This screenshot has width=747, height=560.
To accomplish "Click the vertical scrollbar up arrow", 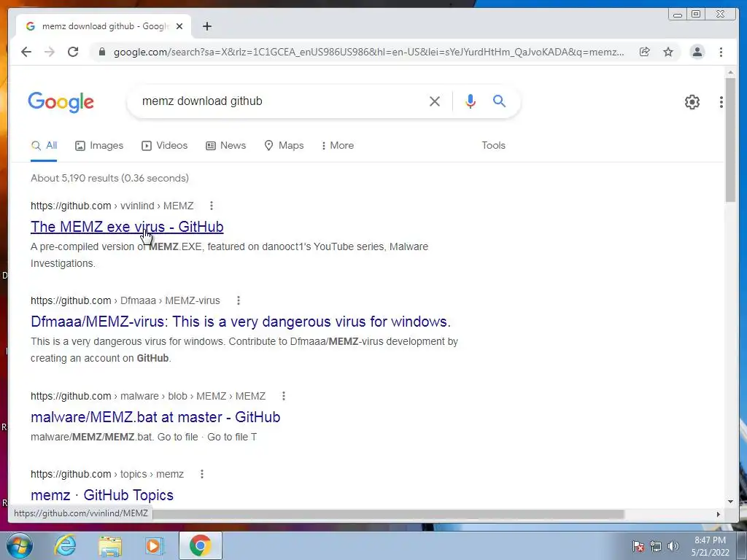I will (x=730, y=72).
